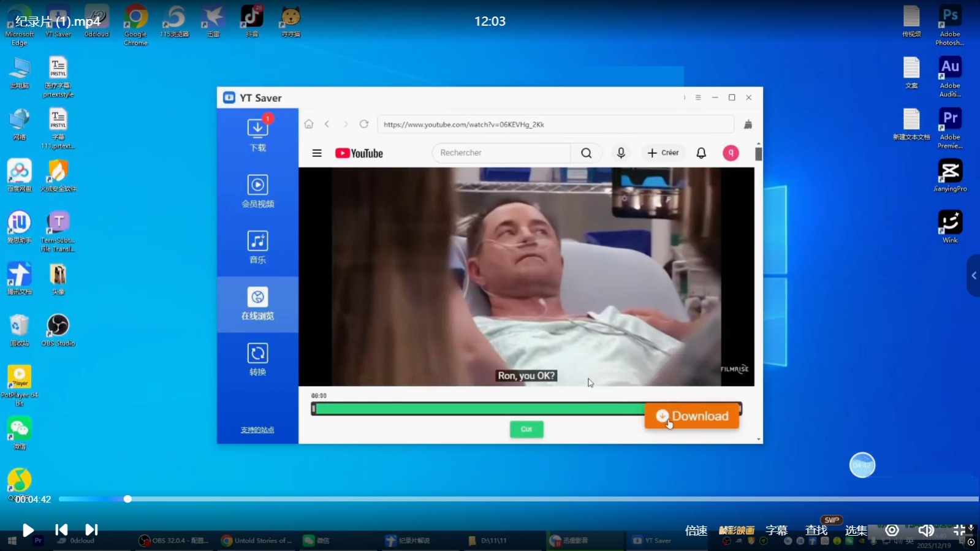Screen dimensions: 980x551
Task: Play the paused video in the player
Action: [x=28, y=530]
